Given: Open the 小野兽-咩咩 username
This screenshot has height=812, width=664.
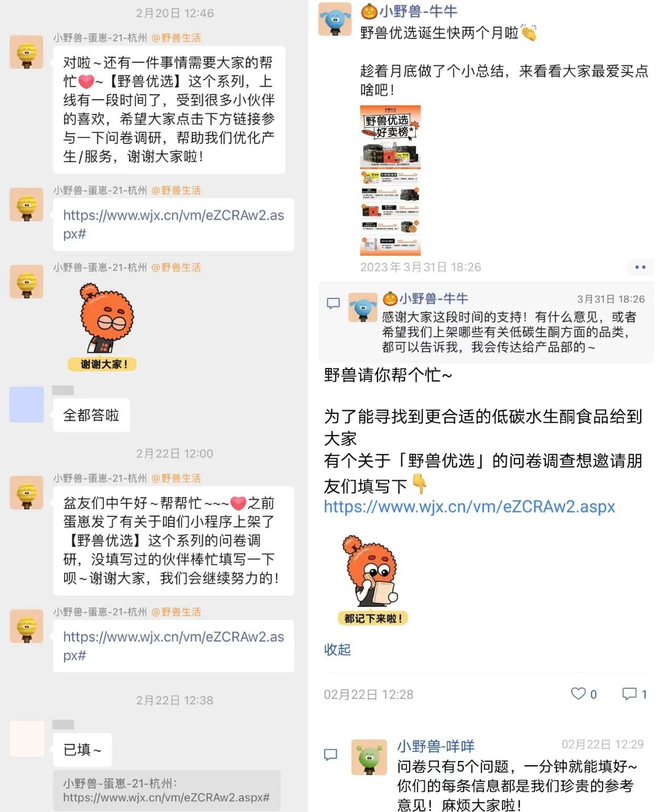Looking at the screenshot, I should 436,746.
